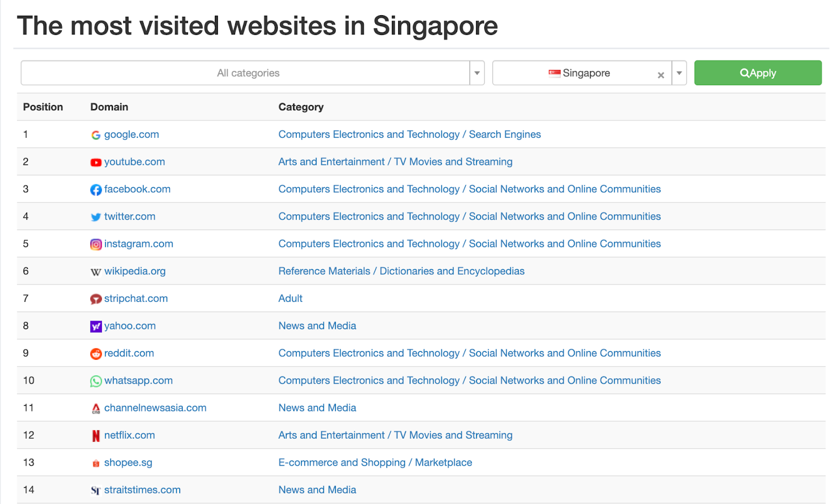
Task: Click position number 7 in the table
Action: (26, 298)
